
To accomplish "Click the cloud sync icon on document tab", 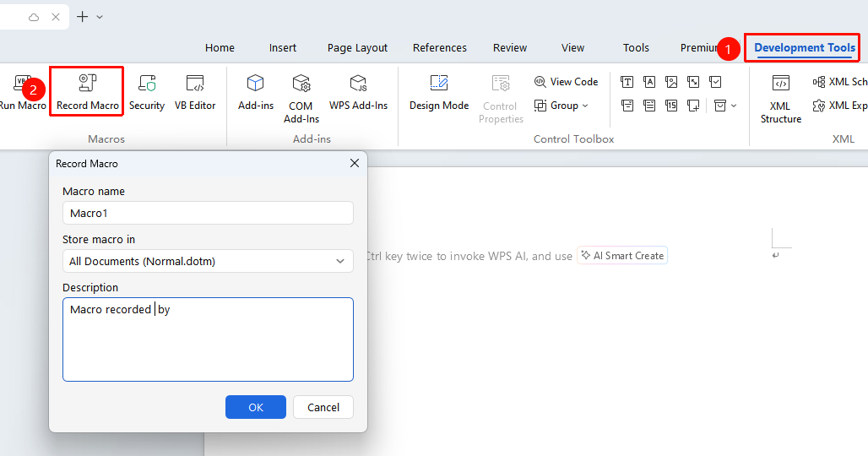I will [34, 17].
